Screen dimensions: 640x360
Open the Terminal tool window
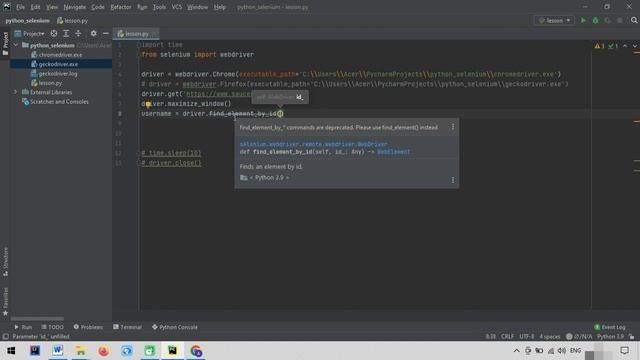[127, 327]
